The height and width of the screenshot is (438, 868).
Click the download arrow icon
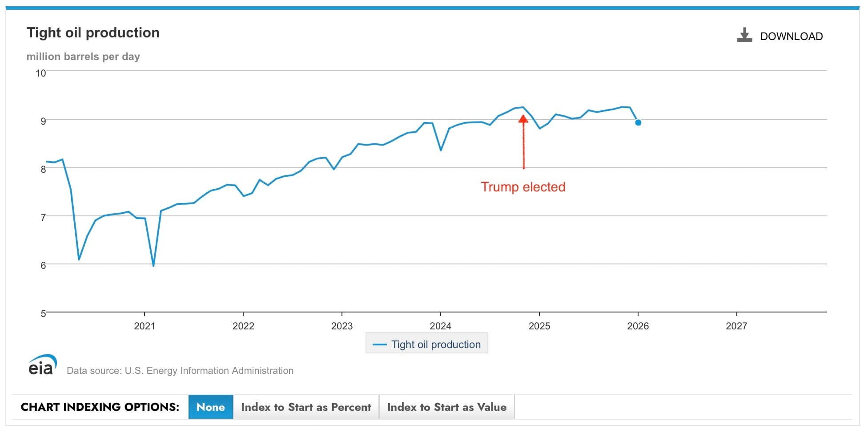pyautogui.click(x=744, y=35)
